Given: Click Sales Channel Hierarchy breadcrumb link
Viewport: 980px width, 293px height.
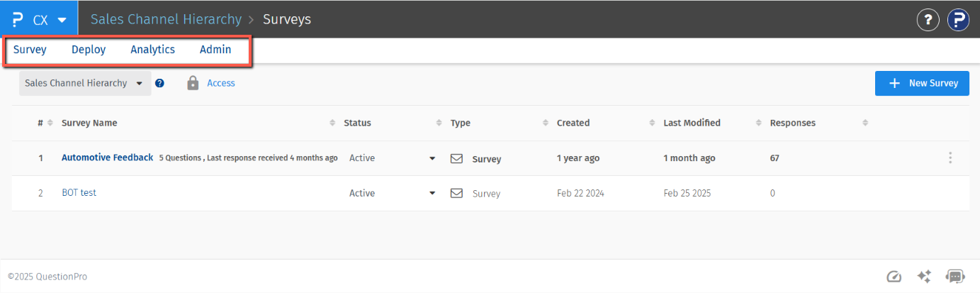Looking at the screenshot, I should coord(166,19).
